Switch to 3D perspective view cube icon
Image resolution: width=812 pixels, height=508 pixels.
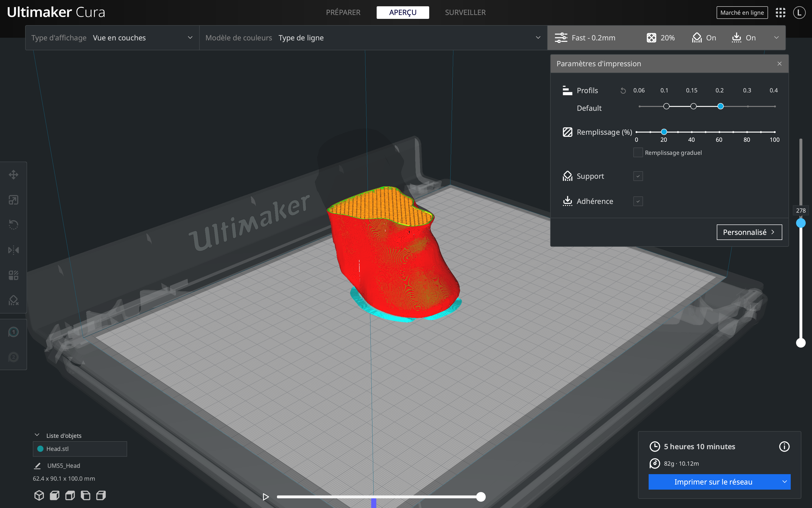(39, 495)
